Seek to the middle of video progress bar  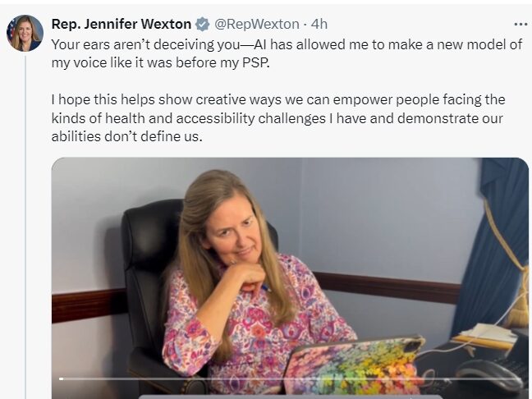point(290,378)
